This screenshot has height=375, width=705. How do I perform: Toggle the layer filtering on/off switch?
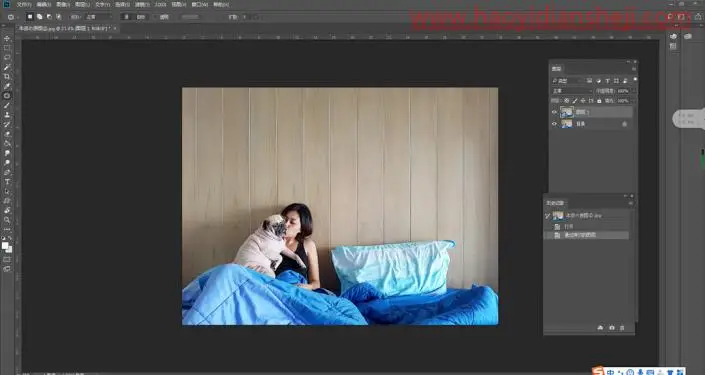tap(635, 79)
